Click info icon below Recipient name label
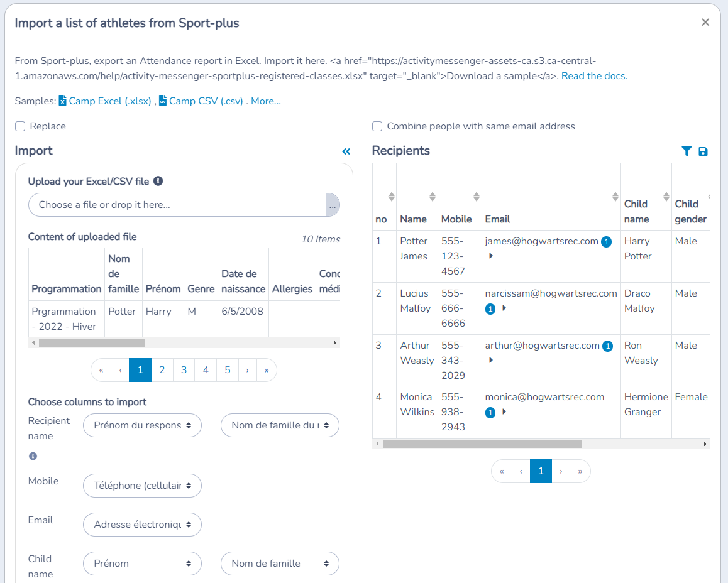Screen dimensions: 728x583 (x=33, y=456)
